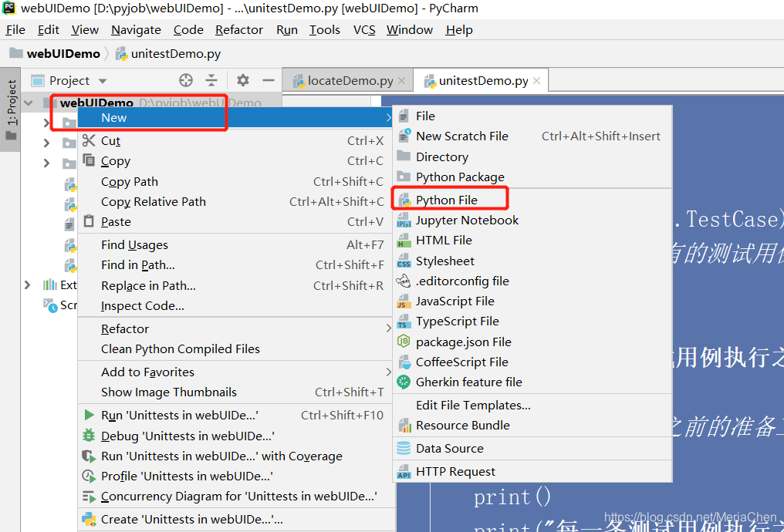Choose Paste from context menu
The height and width of the screenshot is (532, 784).
(x=236, y=221)
